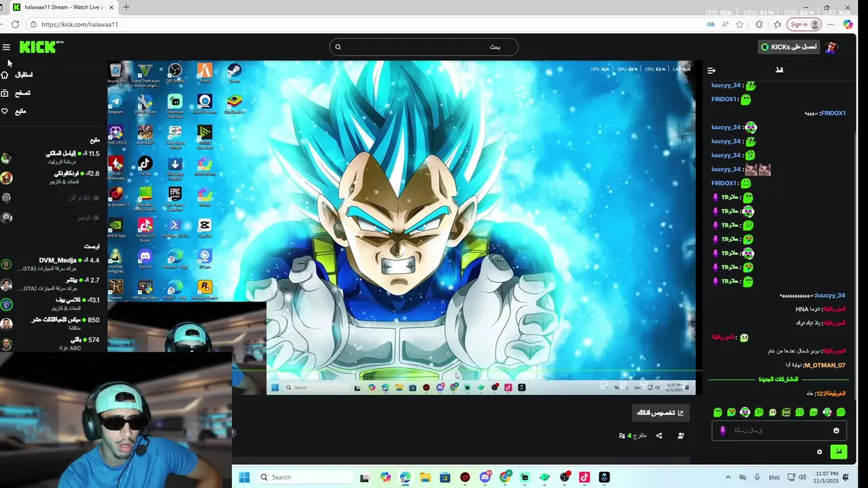Open recommended channel with 850 viewers

click(52, 323)
